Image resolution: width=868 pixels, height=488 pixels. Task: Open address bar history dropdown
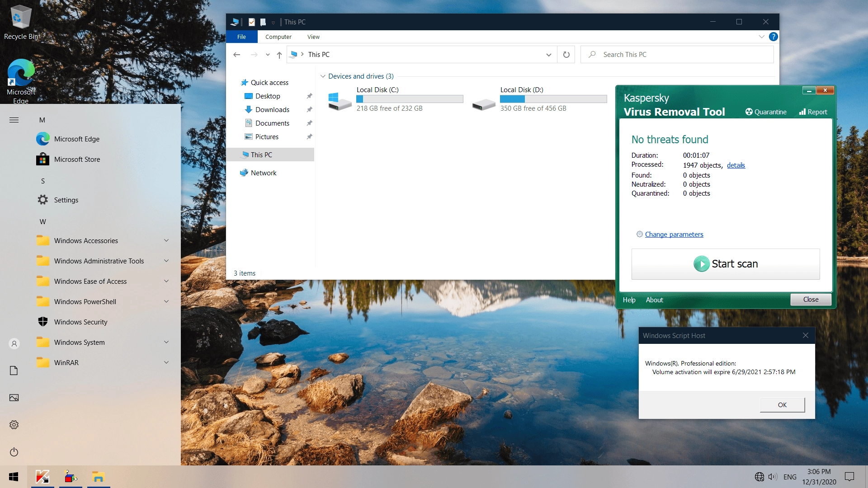pos(548,55)
